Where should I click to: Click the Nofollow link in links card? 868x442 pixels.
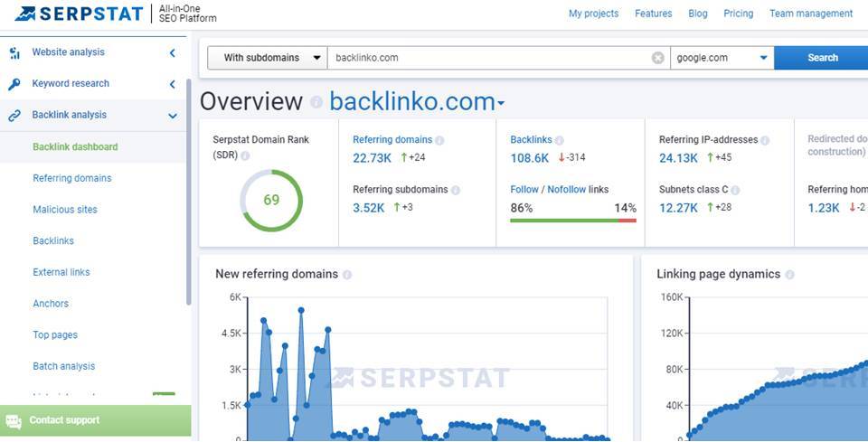[x=567, y=190]
